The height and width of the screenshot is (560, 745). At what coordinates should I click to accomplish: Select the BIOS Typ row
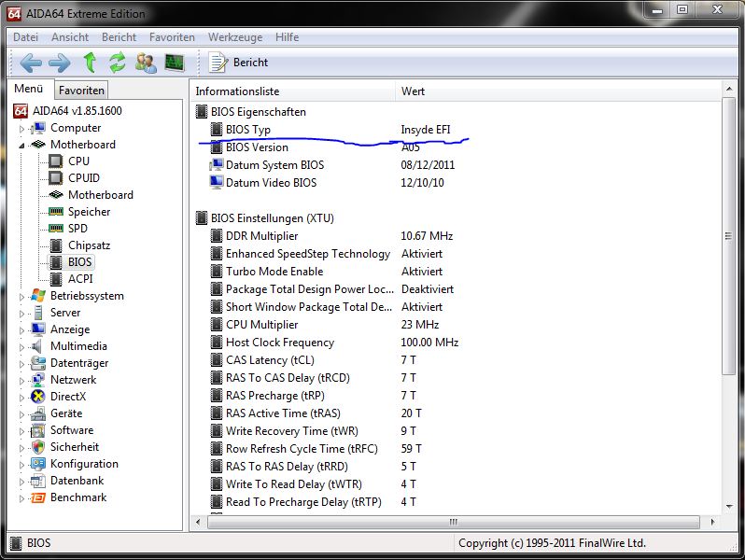[x=457, y=130]
